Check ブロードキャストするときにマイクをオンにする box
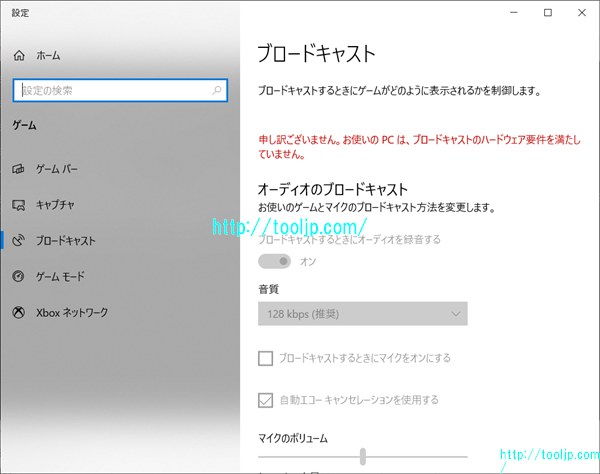Viewport: 600px width, 474px height. pos(266,358)
